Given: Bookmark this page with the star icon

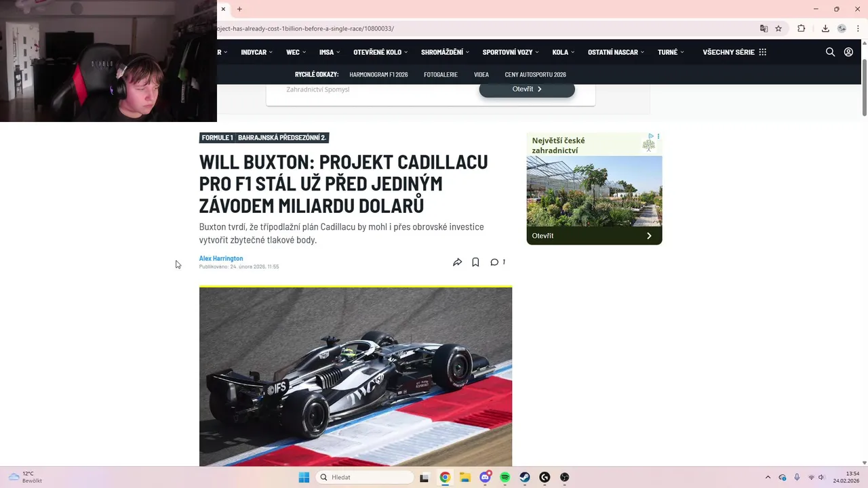Looking at the screenshot, I should tap(778, 28).
